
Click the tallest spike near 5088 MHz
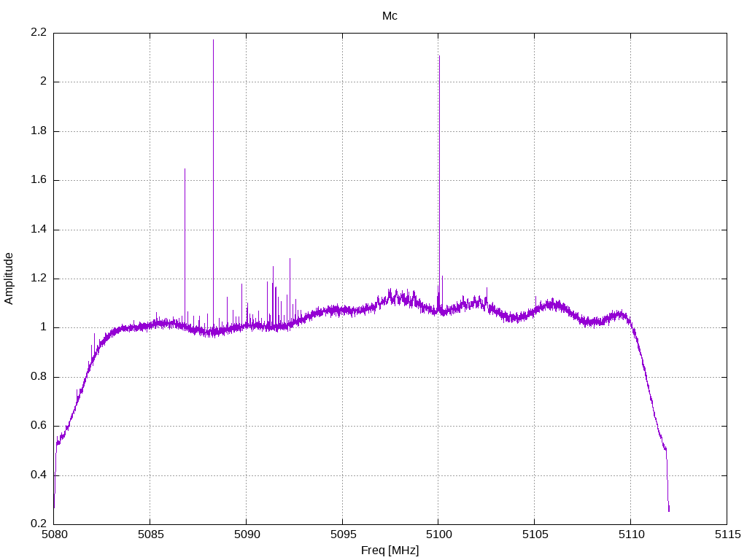tap(213, 40)
